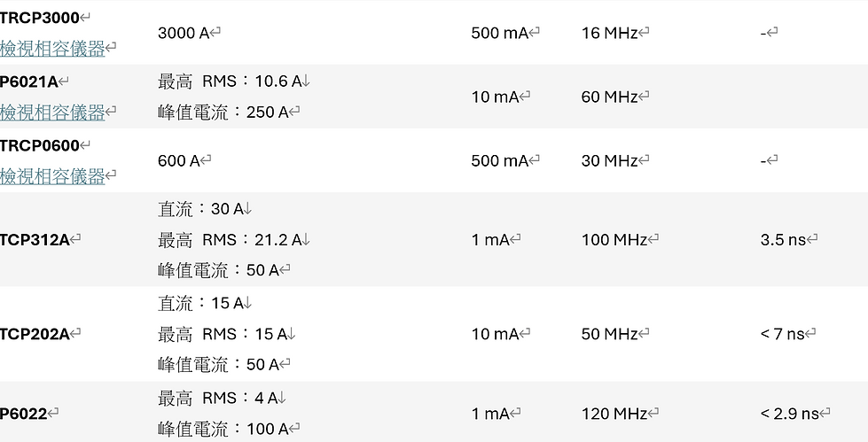The image size is (868, 442).
Task: Select the P6022 model name
Action: (x=23, y=414)
